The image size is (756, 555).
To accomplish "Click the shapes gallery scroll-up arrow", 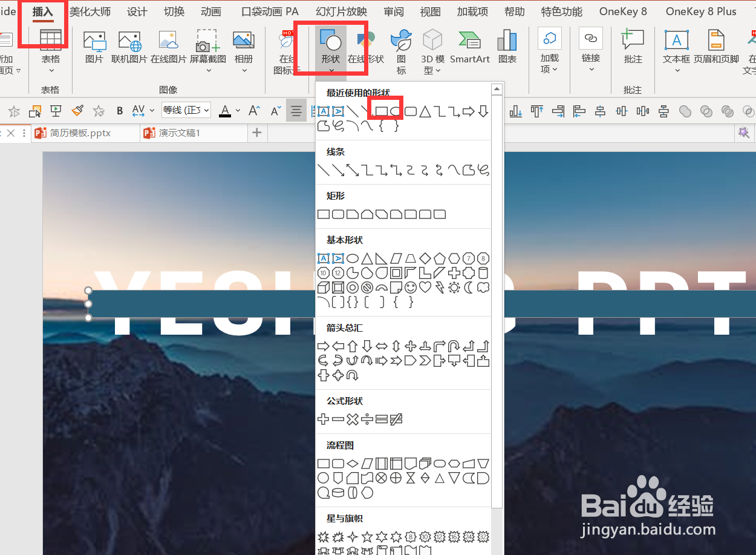I will point(497,90).
